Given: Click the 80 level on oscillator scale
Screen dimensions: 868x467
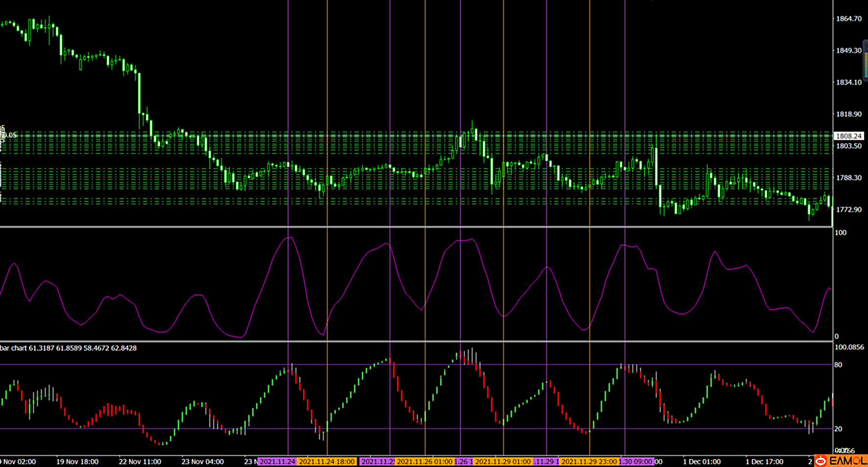Looking at the screenshot, I should click(838, 365).
